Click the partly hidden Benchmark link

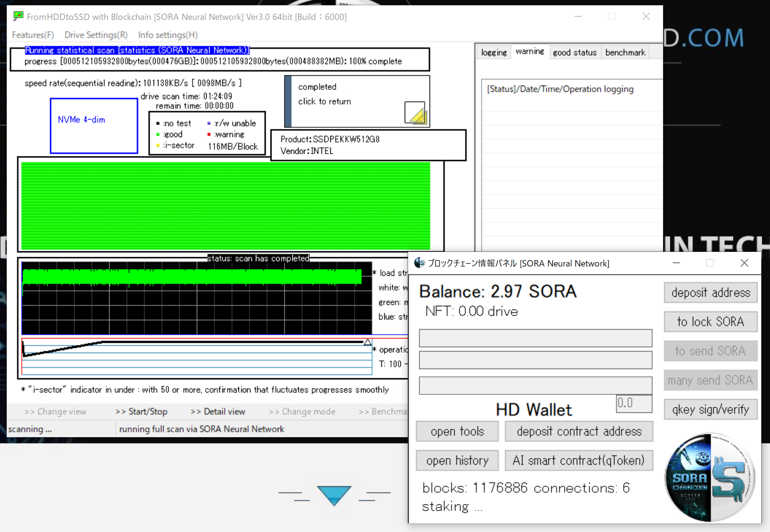coord(383,411)
